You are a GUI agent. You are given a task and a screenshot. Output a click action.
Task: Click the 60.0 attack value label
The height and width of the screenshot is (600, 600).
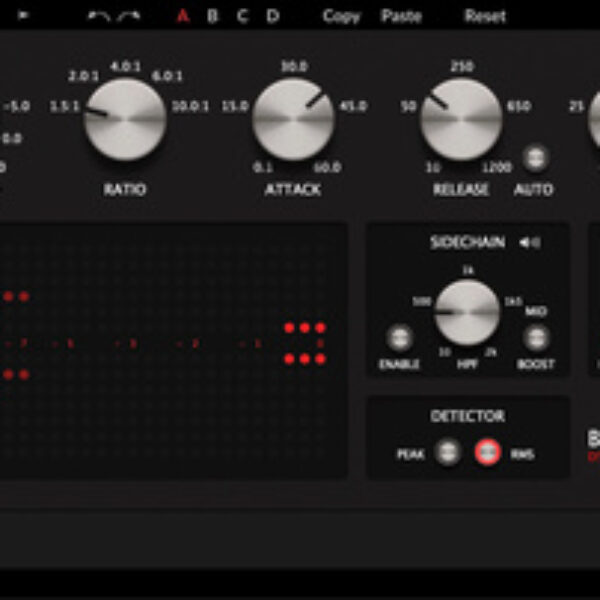[328, 167]
